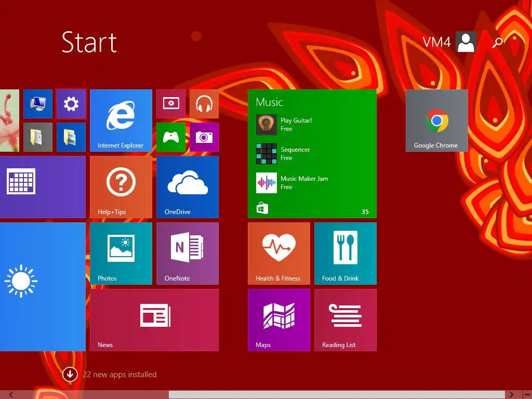Open PC Settings gear tile
532x399 pixels.
point(71,104)
